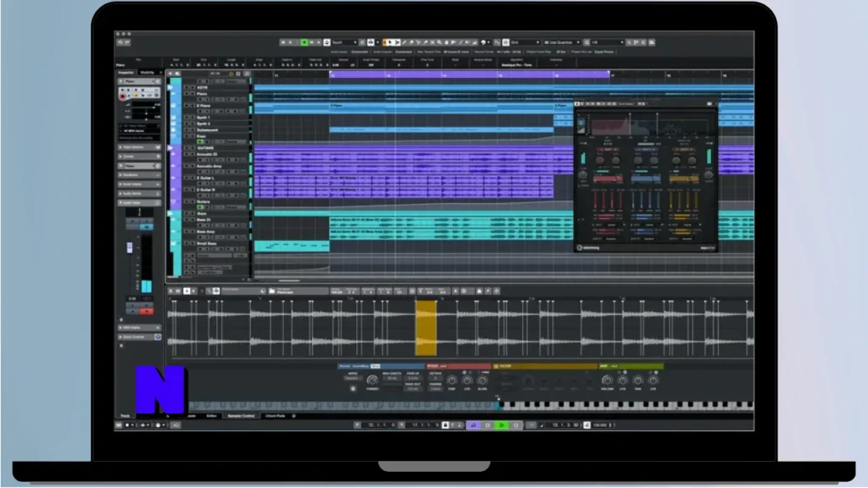Toggle the FILTER section power button
The width and height of the screenshot is (868, 488).
[x=497, y=366]
